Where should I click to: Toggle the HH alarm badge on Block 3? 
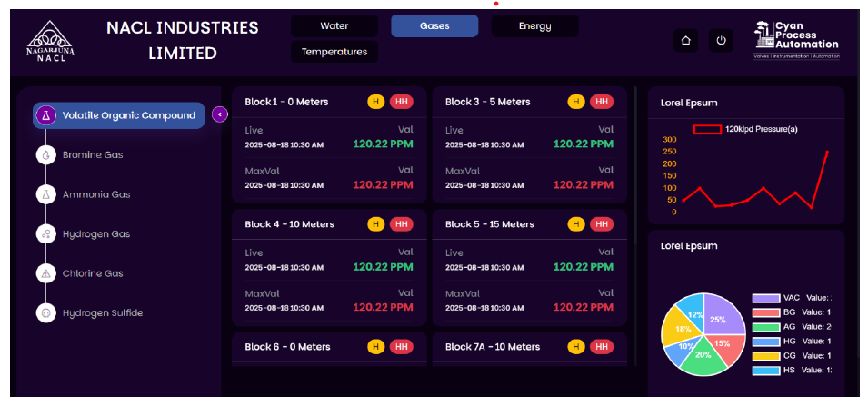(x=601, y=102)
